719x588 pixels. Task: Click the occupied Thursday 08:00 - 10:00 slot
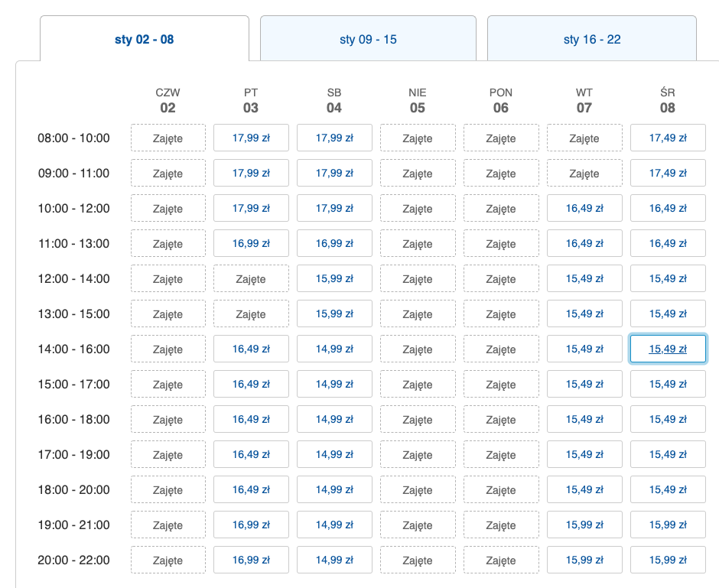[168, 138]
